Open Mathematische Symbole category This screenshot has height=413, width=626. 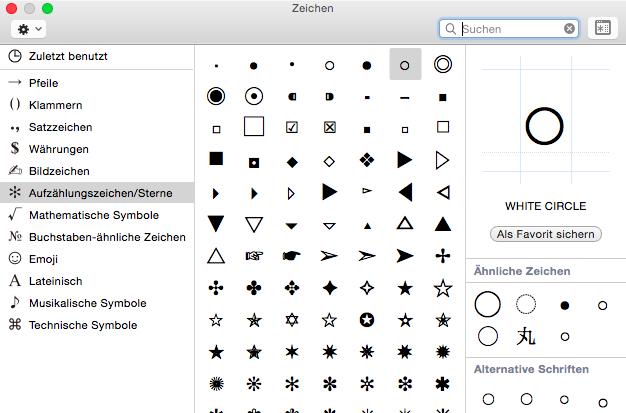[97, 215]
